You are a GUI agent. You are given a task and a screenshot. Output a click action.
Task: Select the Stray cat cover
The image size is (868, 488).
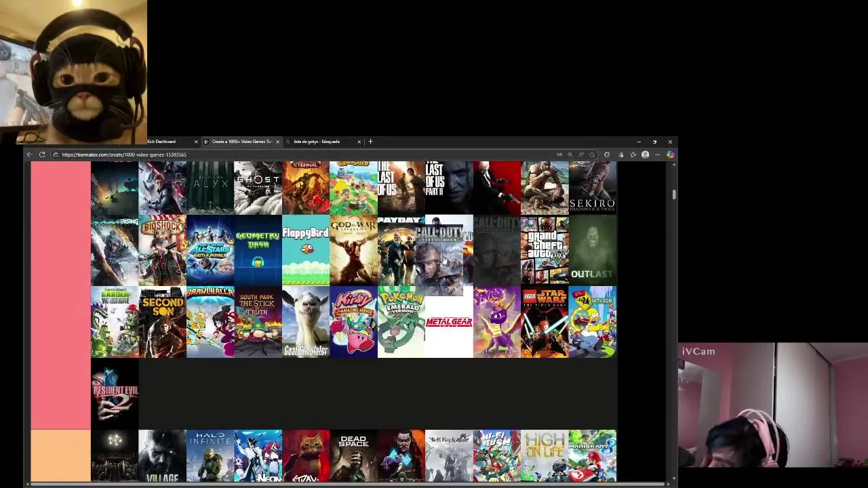click(x=306, y=456)
